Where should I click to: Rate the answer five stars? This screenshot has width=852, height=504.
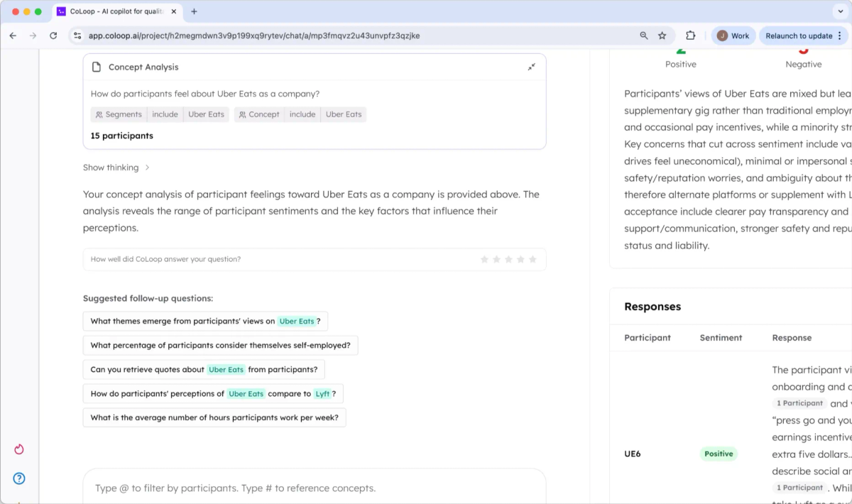click(533, 259)
